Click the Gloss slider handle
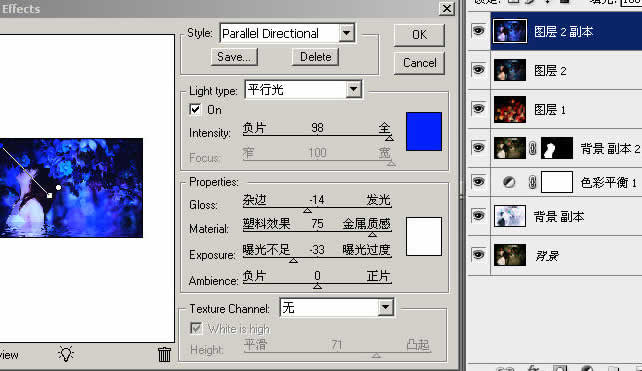Image resolution: width=642 pixels, height=371 pixels. (307, 211)
